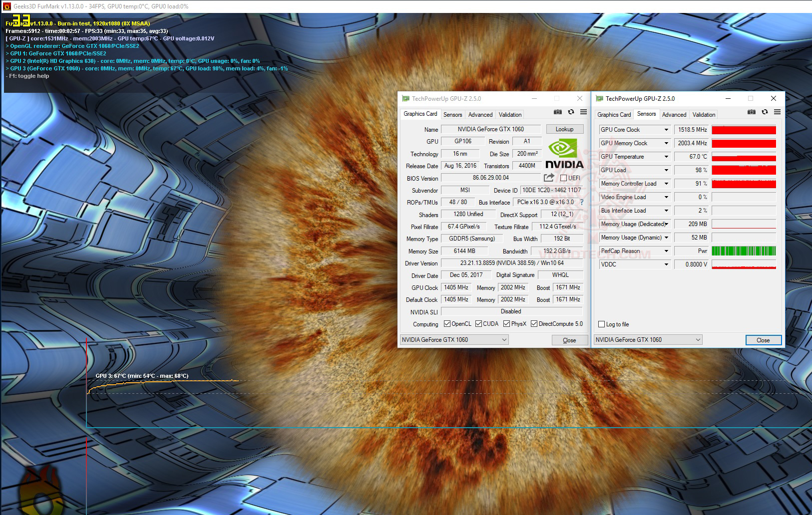Open the GPU Load sensor dropdown
This screenshot has height=515, width=812.
click(666, 170)
